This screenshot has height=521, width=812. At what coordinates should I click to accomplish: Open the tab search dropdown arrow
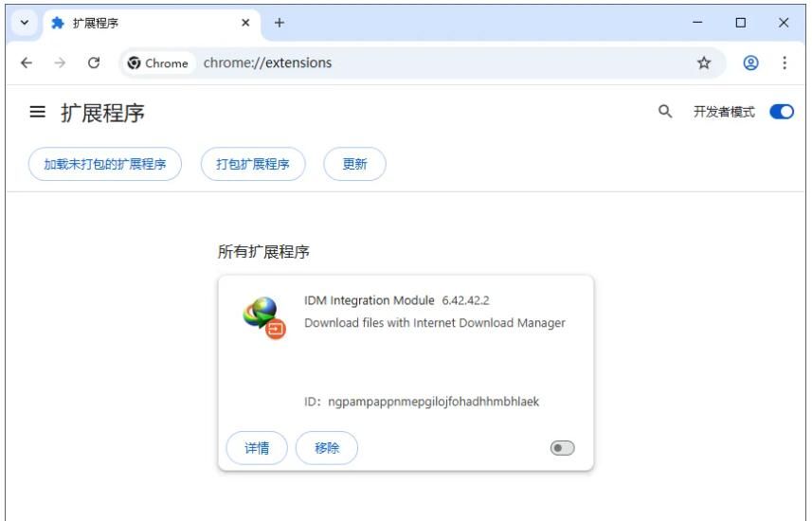(x=24, y=23)
